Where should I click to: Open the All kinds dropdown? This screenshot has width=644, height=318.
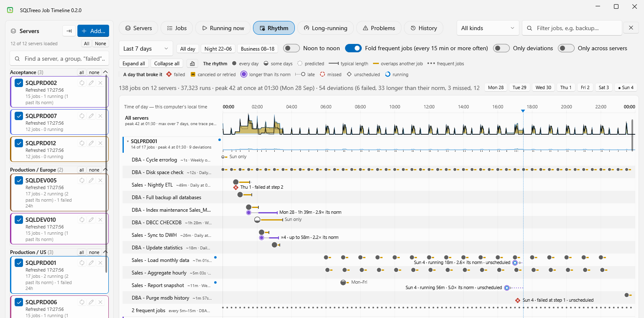pos(488,28)
